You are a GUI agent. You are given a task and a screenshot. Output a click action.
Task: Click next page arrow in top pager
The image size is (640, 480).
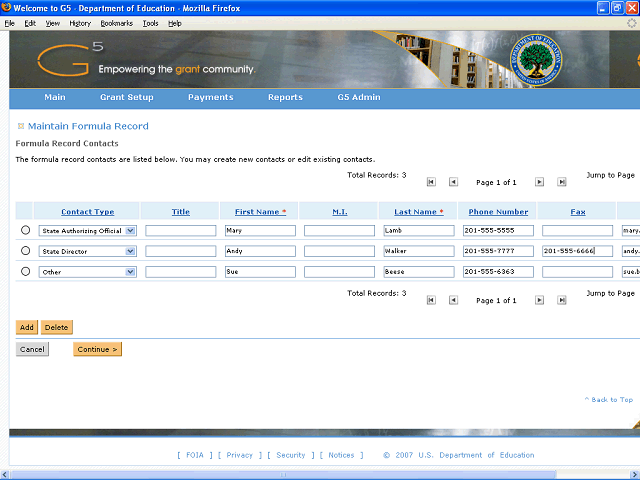coord(539,182)
